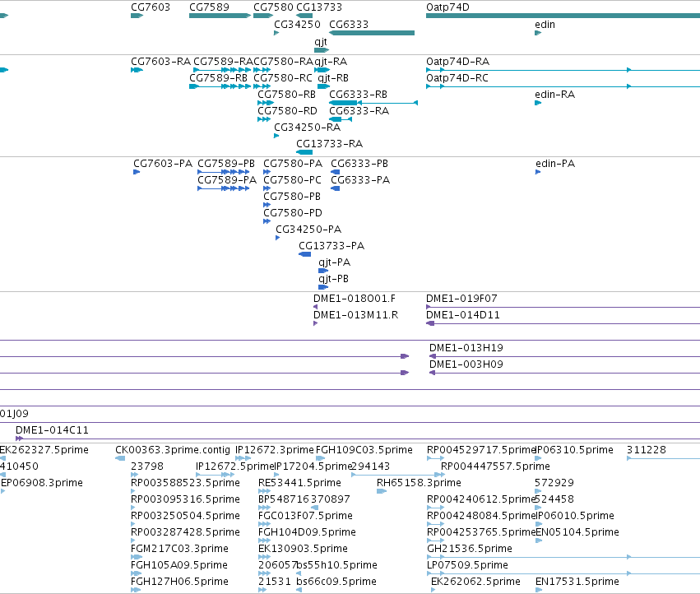700x594 pixels.
Task: Click the CG13733 gene label
Action: (x=319, y=7)
